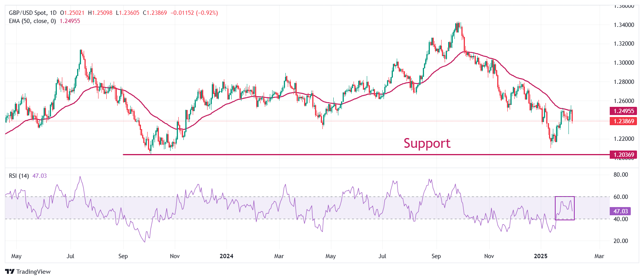Image resolution: width=644 pixels, height=280 pixels.
Task: Select the GBP/USD Spot symbol title
Action: 27,13
